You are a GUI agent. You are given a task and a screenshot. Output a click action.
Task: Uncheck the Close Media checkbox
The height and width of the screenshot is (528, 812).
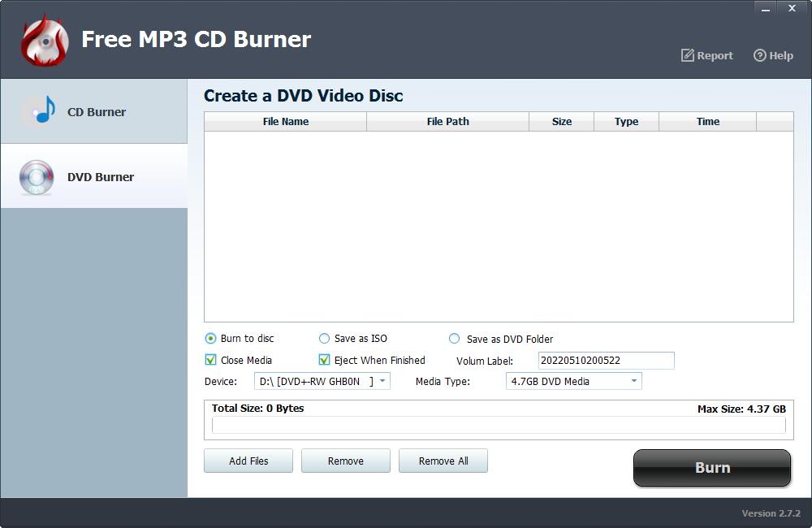211,360
